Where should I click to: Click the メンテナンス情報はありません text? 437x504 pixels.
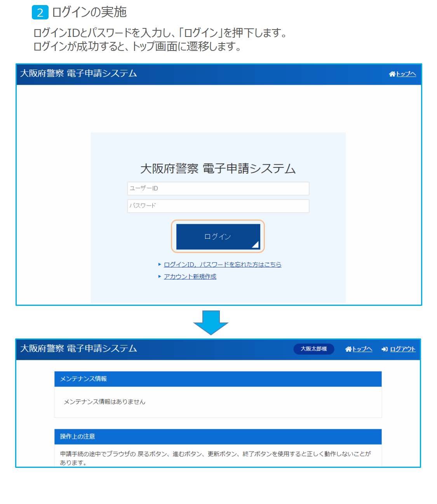[104, 402]
